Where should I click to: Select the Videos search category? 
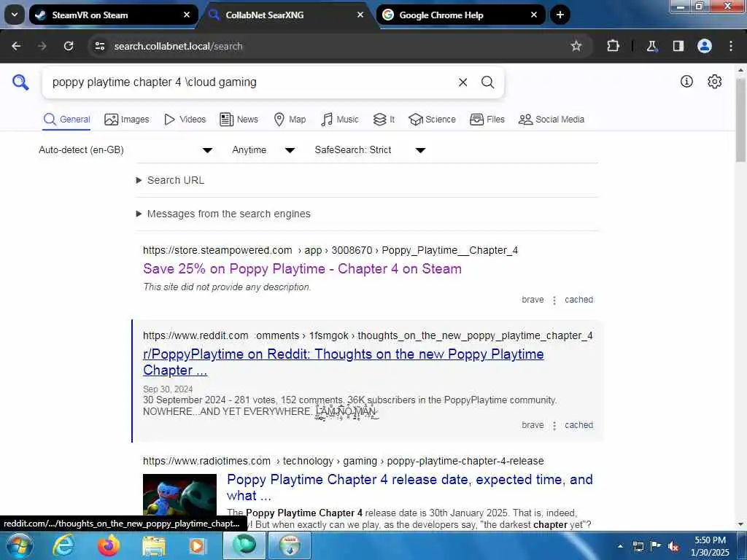(x=185, y=120)
